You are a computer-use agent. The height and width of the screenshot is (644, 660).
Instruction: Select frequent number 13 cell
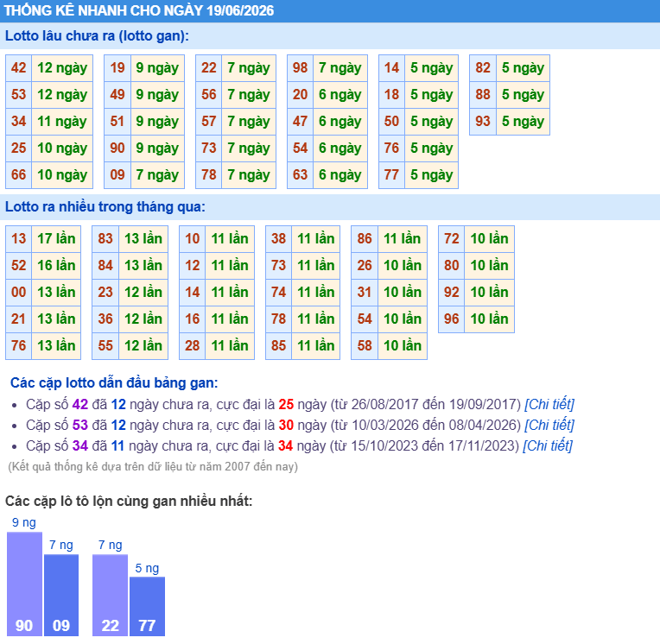coord(18,238)
